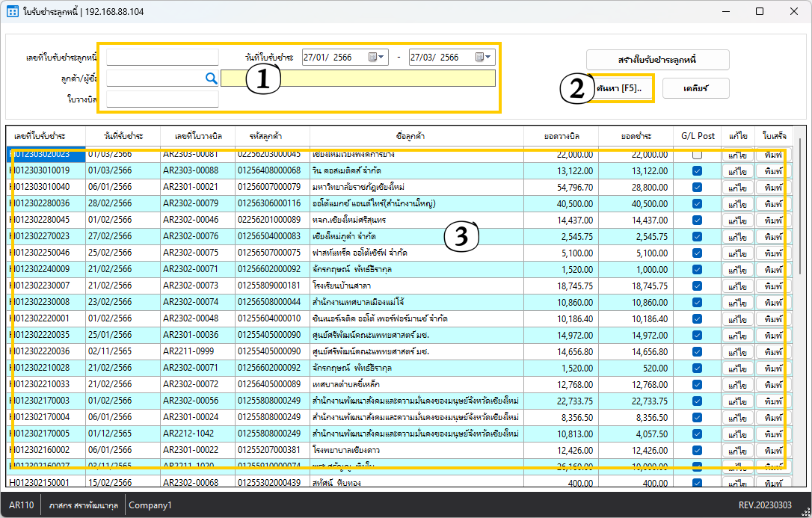Open the start date calendar picker

pyautogui.click(x=377, y=58)
